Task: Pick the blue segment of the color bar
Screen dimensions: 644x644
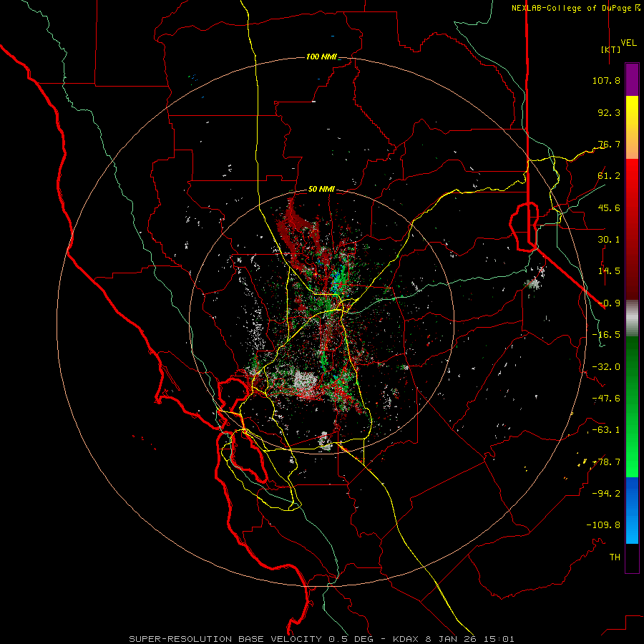Action: 632,510
